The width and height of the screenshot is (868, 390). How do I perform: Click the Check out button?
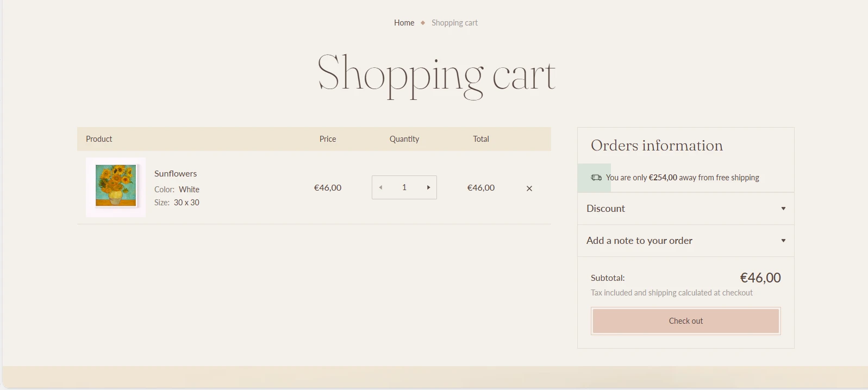tap(686, 321)
